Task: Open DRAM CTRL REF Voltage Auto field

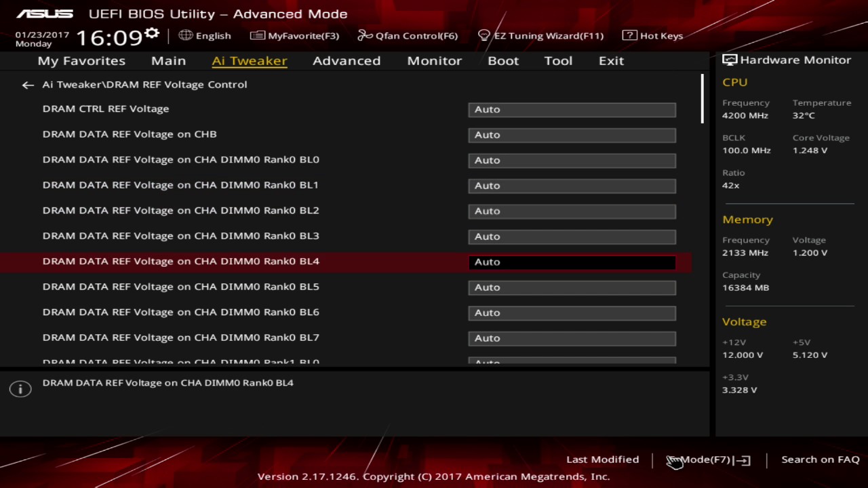Action: 572,109
